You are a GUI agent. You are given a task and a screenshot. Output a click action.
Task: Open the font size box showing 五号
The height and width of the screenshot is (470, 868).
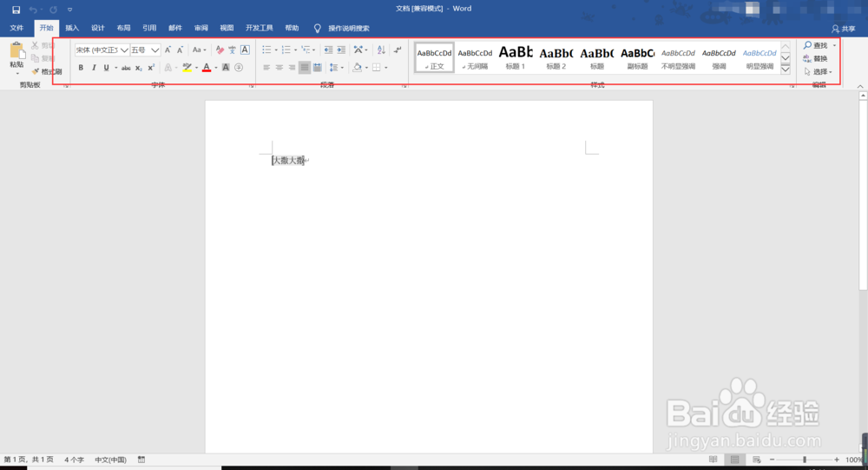(146, 50)
